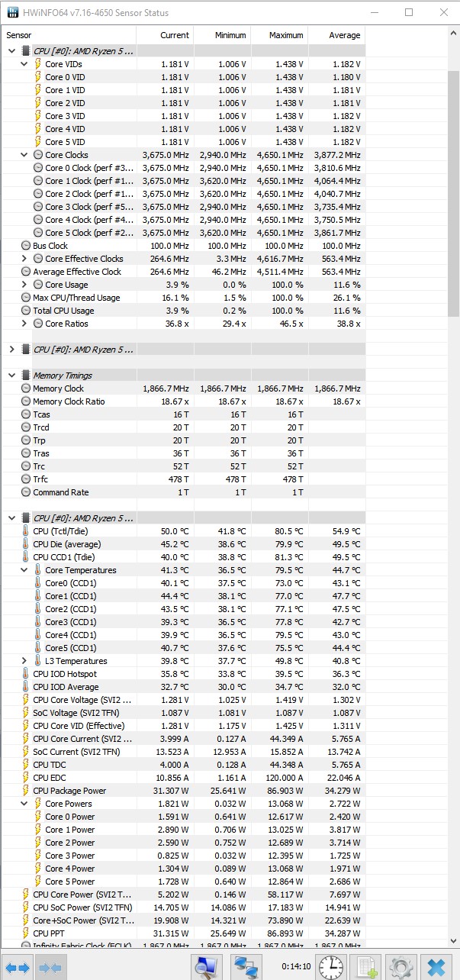The height and width of the screenshot is (980, 460).
Task: Close sensors with the blue X icon
Action: [436, 966]
